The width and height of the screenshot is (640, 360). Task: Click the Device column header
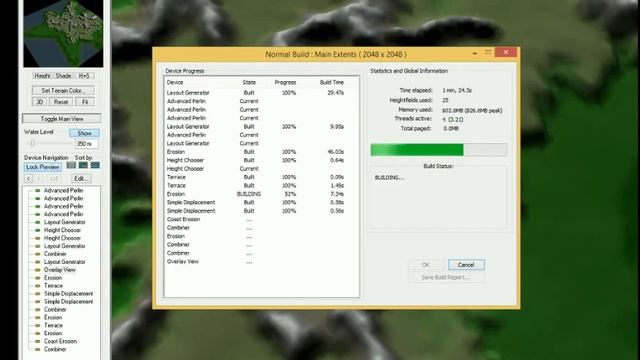coord(175,82)
